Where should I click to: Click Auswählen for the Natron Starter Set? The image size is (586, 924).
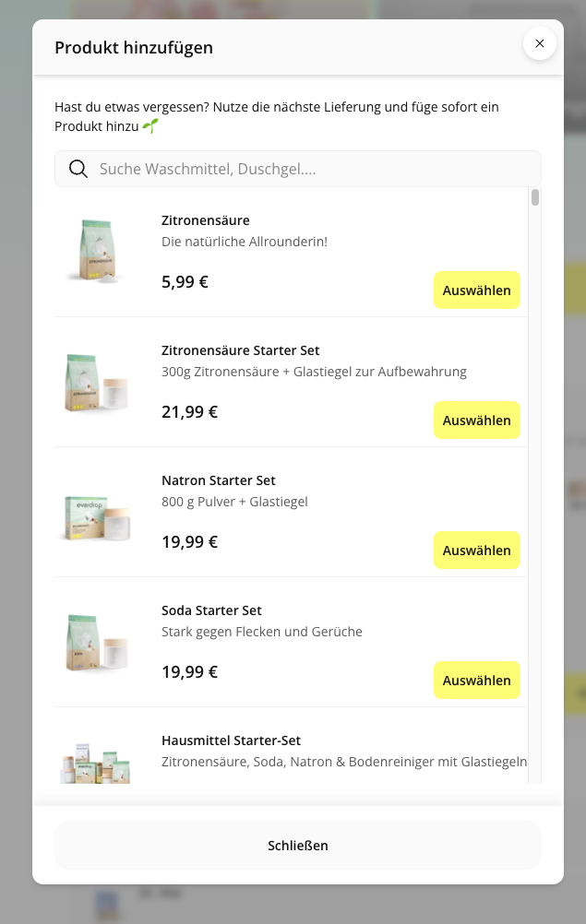tap(476, 550)
